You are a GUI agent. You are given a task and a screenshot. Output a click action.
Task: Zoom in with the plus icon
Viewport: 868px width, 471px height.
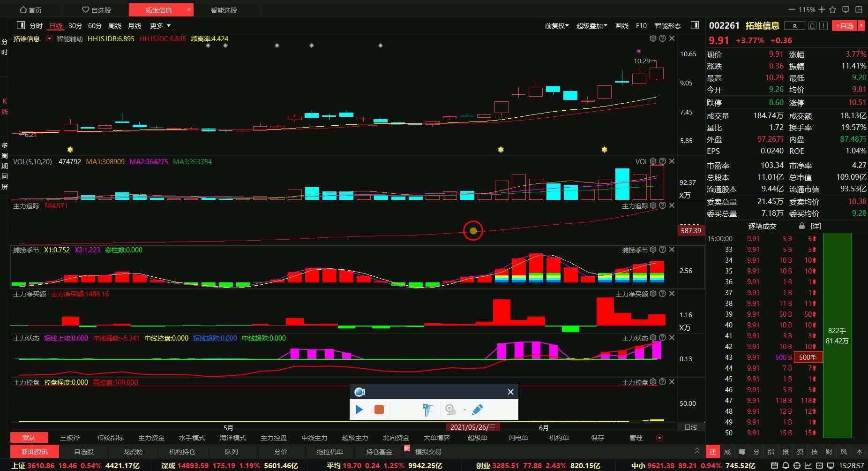point(822,9)
